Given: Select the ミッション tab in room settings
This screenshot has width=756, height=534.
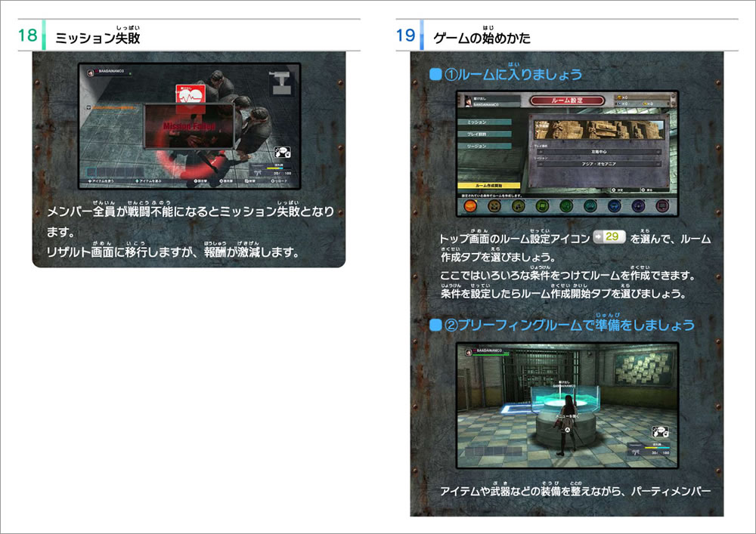Looking at the screenshot, I should pyautogui.click(x=485, y=122).
